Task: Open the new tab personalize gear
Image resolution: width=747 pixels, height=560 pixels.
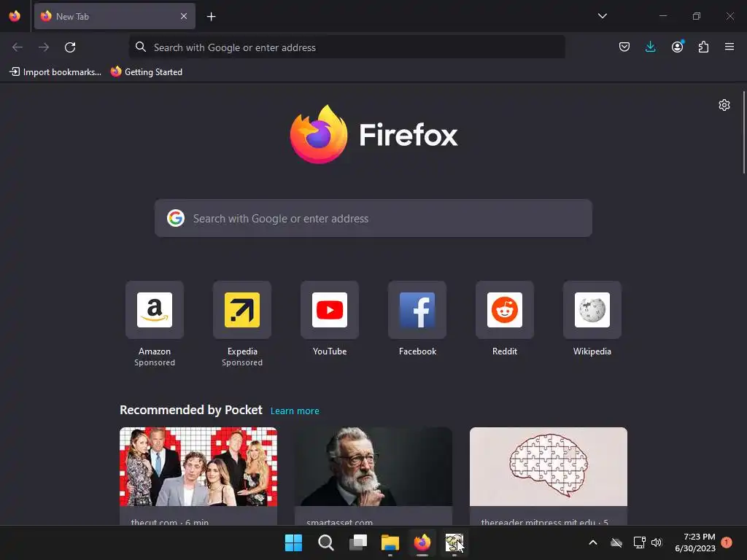Action: point(724,105)
